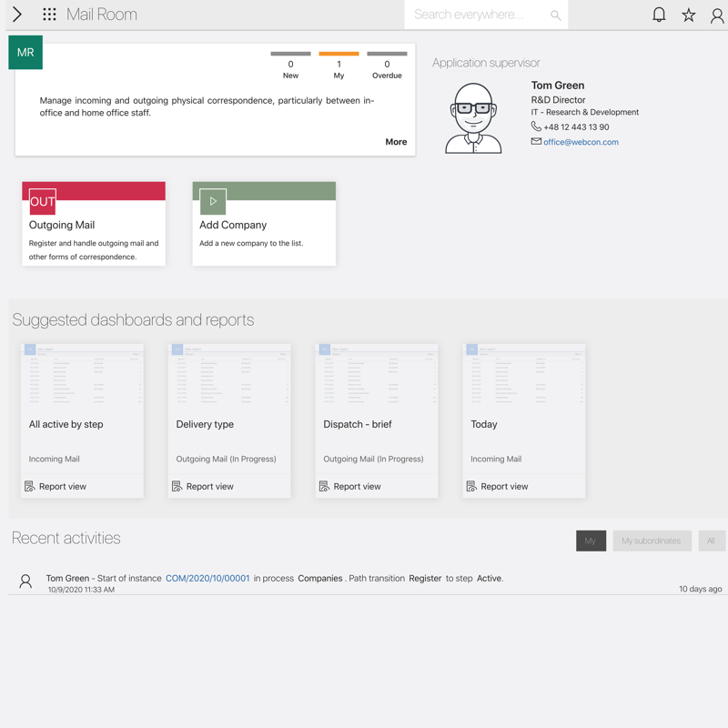Open the applications grid menu
728x728 pixels.
point(49,15)
